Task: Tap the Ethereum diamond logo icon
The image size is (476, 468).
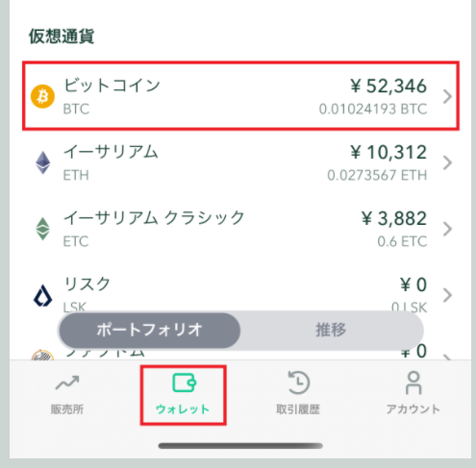Action: [x=42, y=162]
